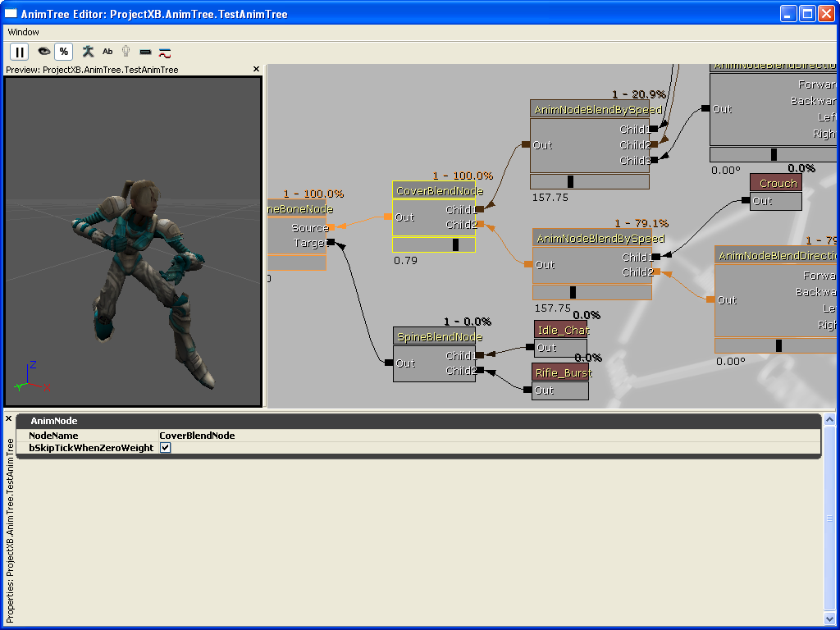Click the floor display toolbar icon
Viewport: 840px width, 630px height.
(145, 51)
